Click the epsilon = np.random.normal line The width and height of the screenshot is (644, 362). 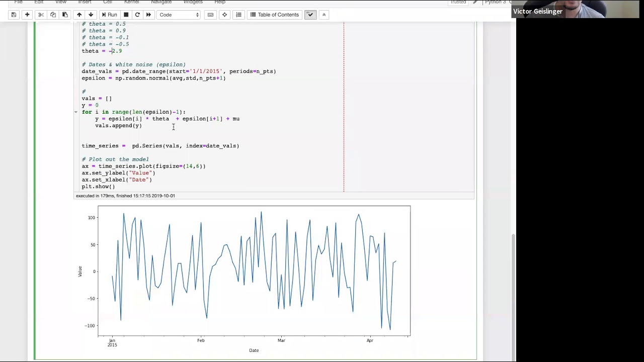154,78
